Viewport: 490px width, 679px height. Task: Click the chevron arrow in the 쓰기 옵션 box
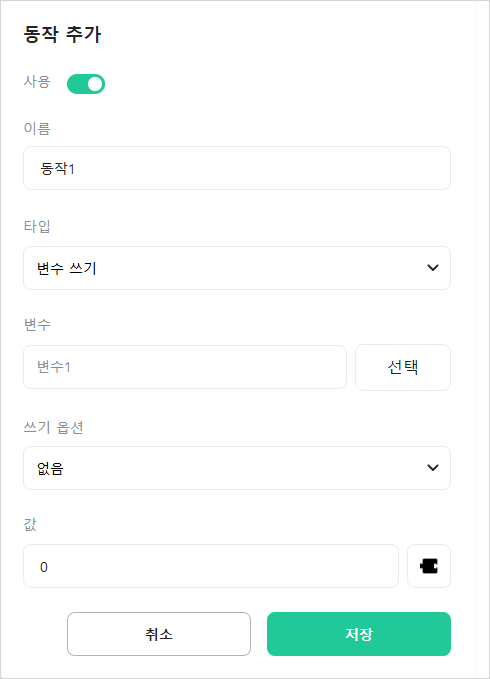433,468
